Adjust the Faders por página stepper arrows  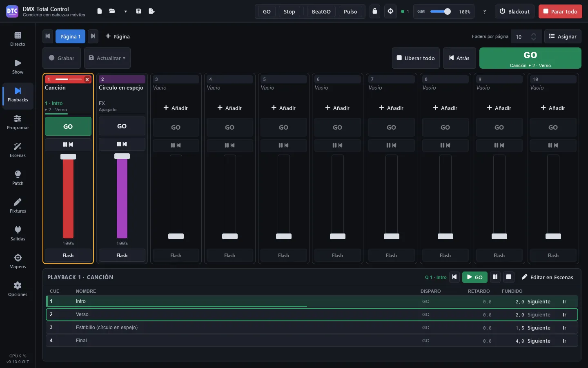pyautogui.click(x=534, y=37)
